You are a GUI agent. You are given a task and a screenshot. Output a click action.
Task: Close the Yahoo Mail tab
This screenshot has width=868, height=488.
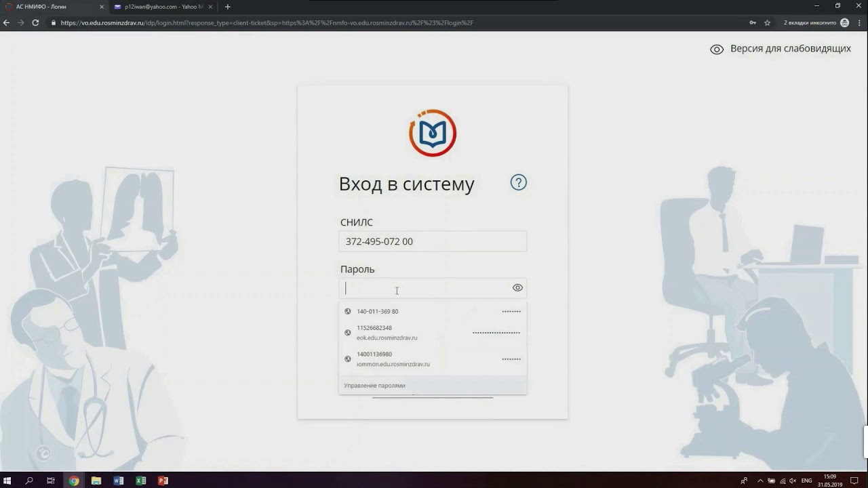tap(210, 7)
